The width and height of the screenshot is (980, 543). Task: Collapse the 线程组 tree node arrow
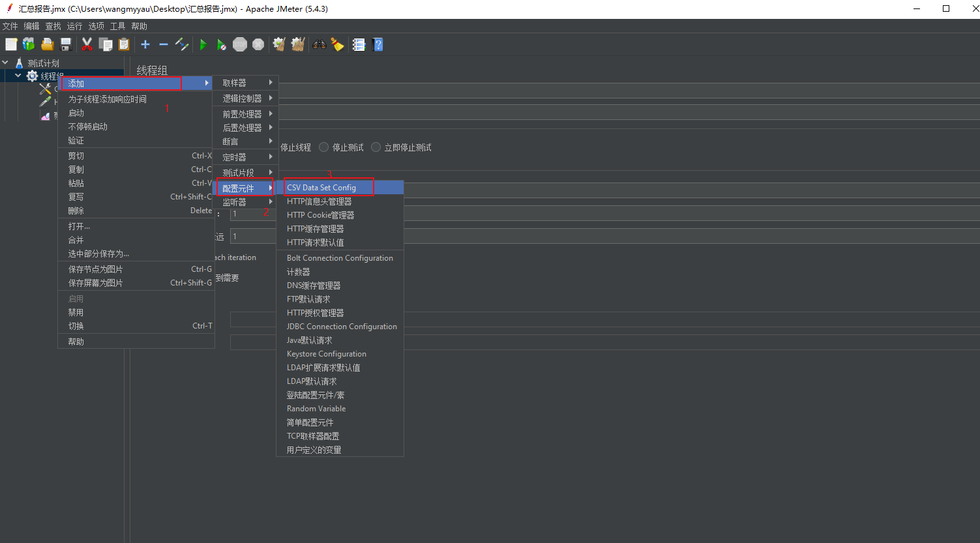pos(18,76)
